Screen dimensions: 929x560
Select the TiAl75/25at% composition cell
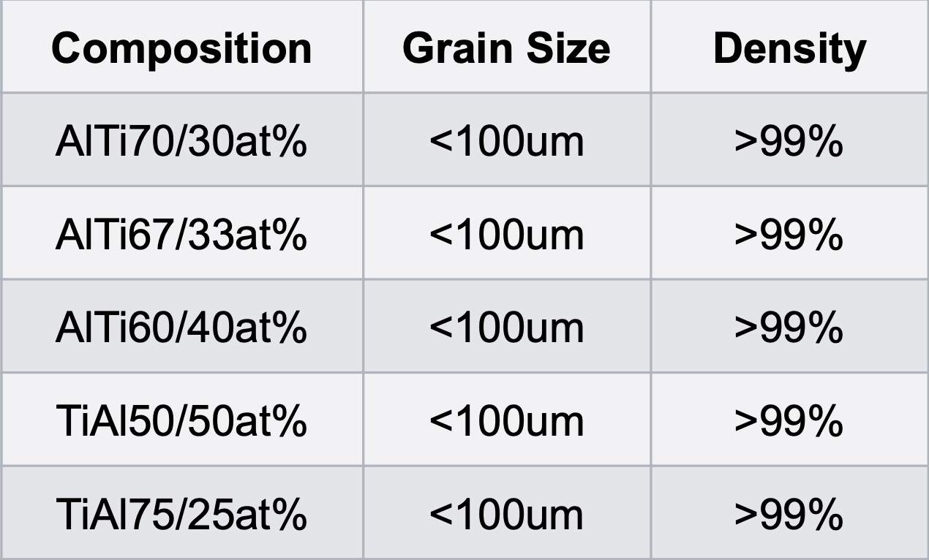coord(181,514)
